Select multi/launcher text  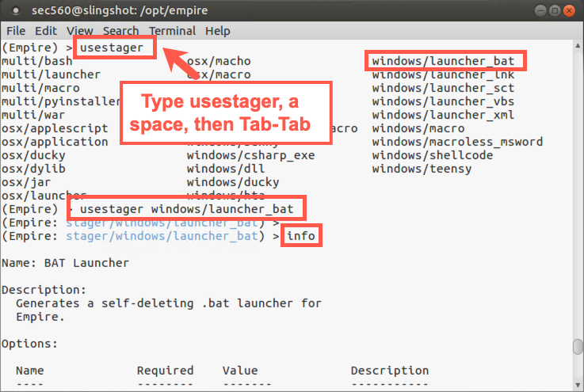click(51, 74)
